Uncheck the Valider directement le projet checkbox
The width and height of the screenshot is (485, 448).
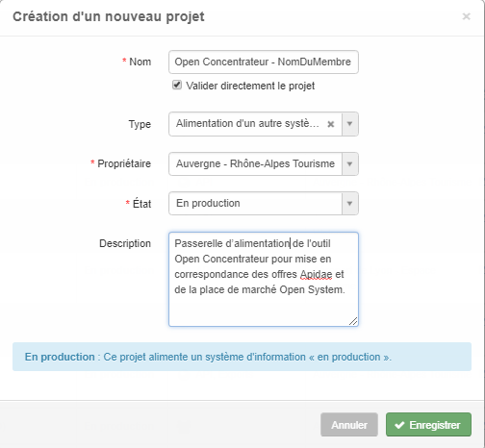point(177,85)
